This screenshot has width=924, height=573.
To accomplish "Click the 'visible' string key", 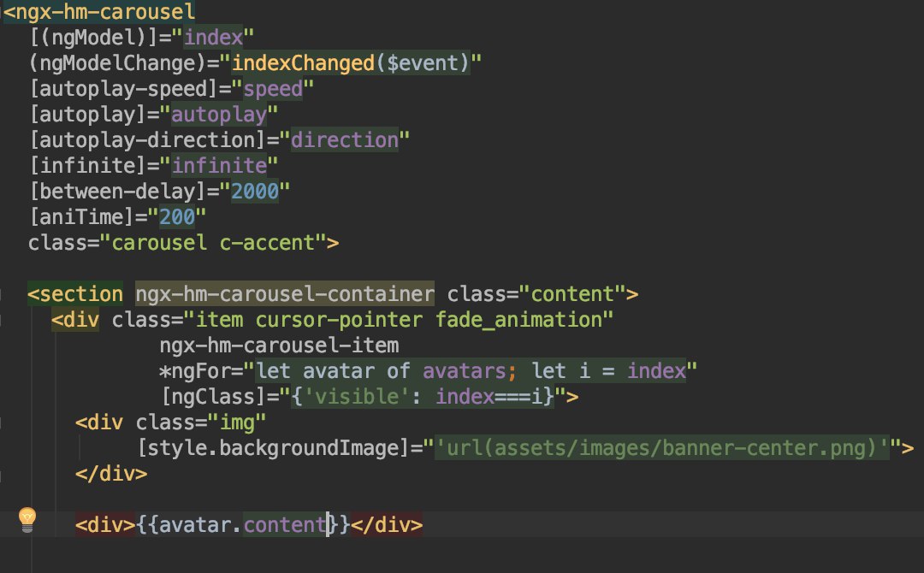I will 357,397.
